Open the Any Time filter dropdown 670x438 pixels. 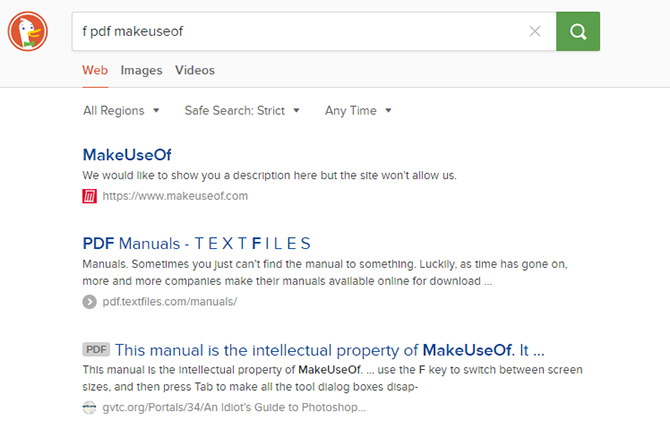(358, 111)
